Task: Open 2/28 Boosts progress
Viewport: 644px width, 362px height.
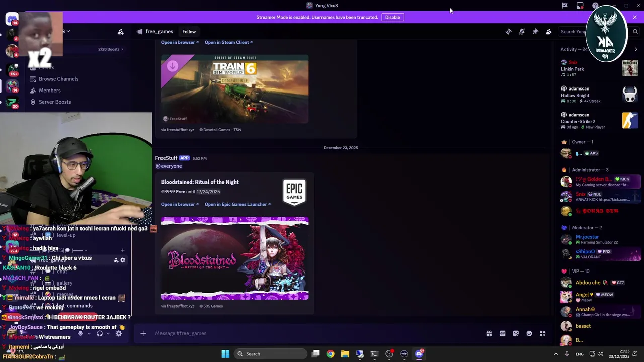Action: (x=111, y=49)
